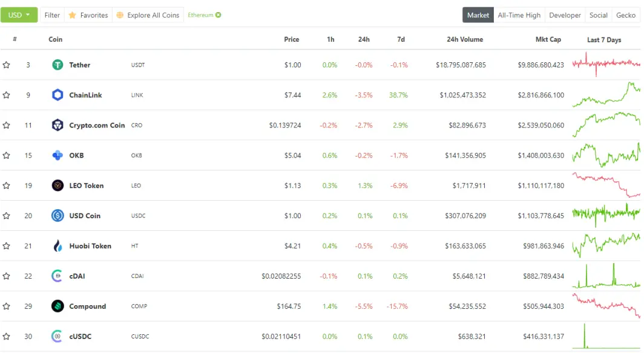Click the Filter button
This screenshot has height=353, width=644.
coord(52,15)
